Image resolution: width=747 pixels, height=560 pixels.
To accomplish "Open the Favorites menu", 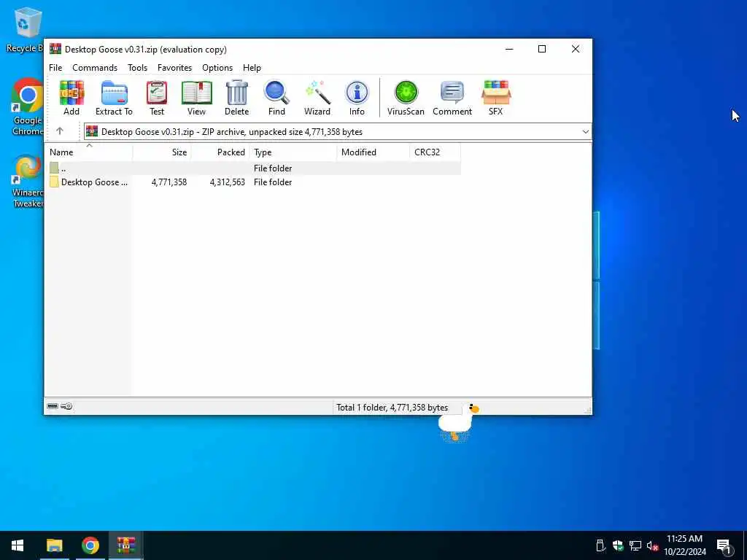I will coord(174,68).
